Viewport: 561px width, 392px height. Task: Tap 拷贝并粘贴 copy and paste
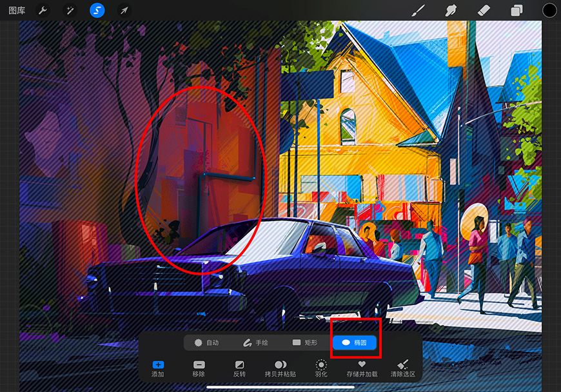click(280, 369)
